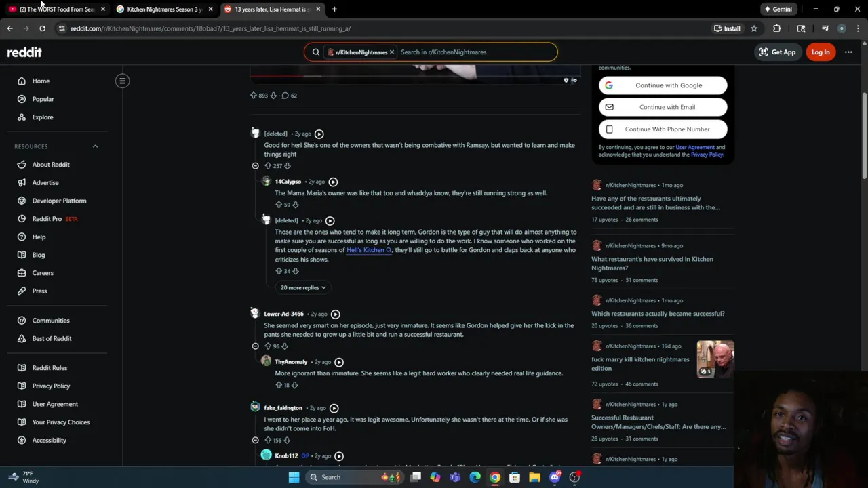Collapse the fake_fakington comment thread
868x488 pixels.
click(256, 440)
